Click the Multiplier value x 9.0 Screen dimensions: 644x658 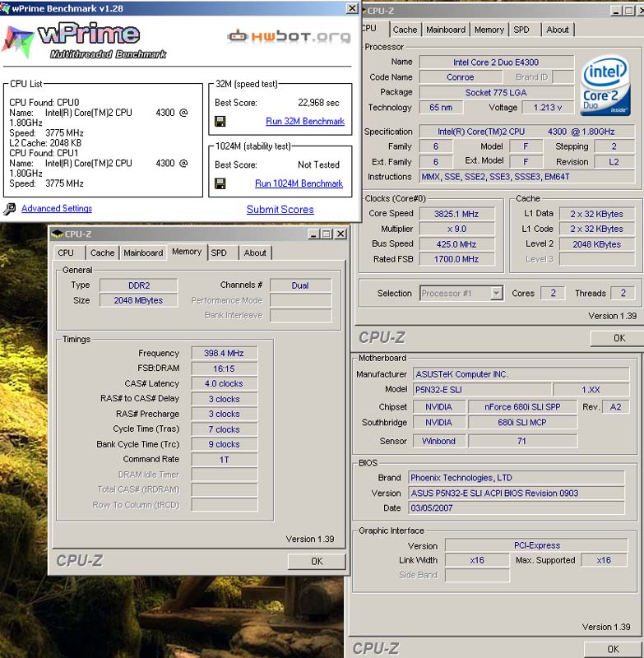(456, 229)
